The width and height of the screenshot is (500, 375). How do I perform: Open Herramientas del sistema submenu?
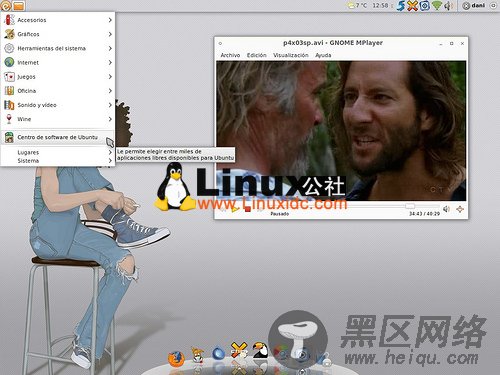[58, 48]
